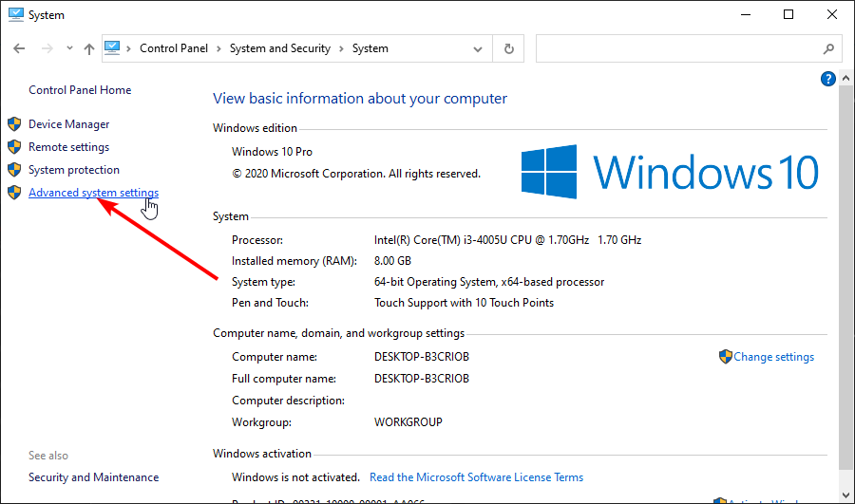Expand the chevron after System and Security
This screenshot has height=504, width=855.
(341, 48)
